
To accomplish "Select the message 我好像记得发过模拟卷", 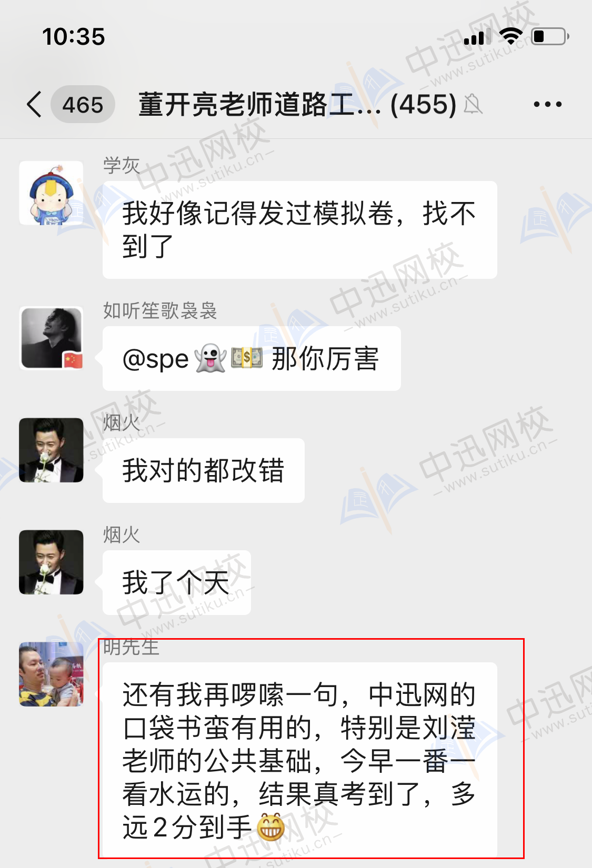I will (x=299, y=230).
